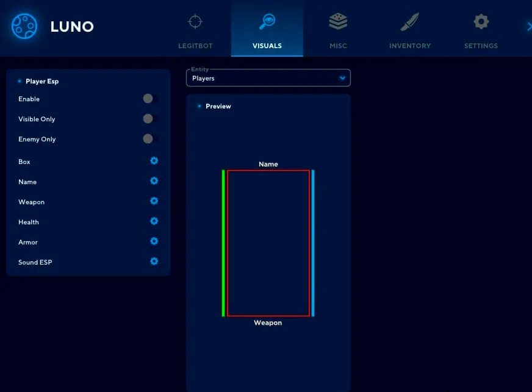Click inside the red preview box
The image size is (532, 392).
pos(268,243)
